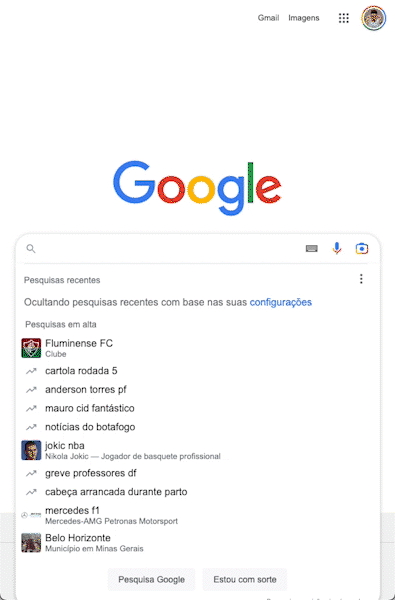The height and width of the screenshot is (600, 395).
Task: Choose the notícias do botafogo suggestion
Action: click(198, 427)
